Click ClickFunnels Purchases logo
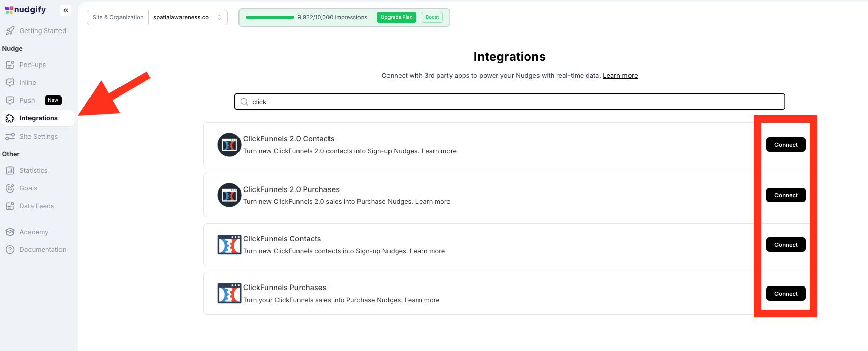 point(229,294)
